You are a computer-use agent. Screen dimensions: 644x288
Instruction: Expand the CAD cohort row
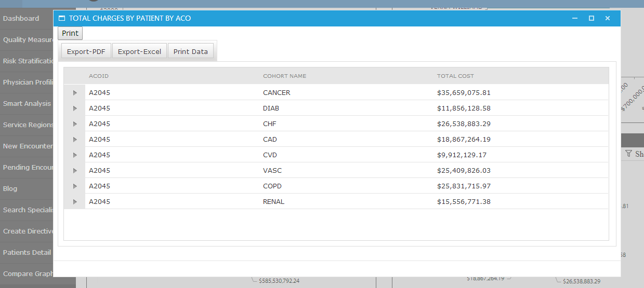pos(75,140)
